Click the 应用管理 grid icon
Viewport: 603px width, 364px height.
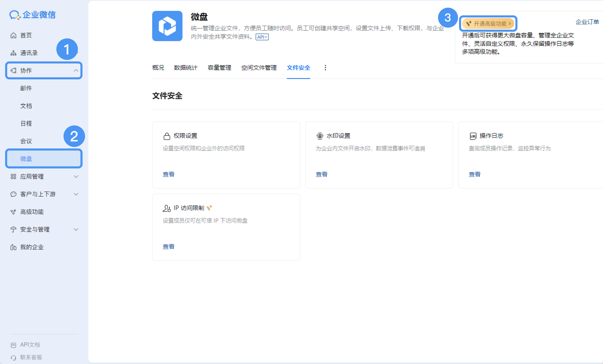pos(13,176)
